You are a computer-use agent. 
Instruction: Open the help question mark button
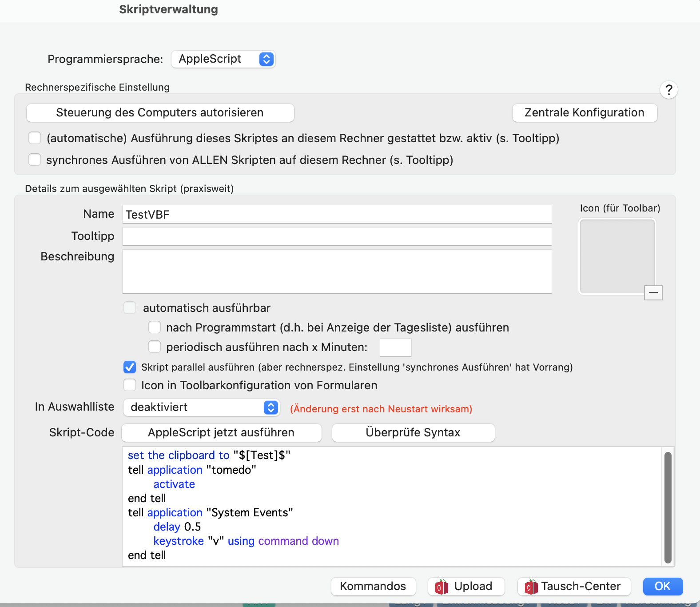point(668,90)
